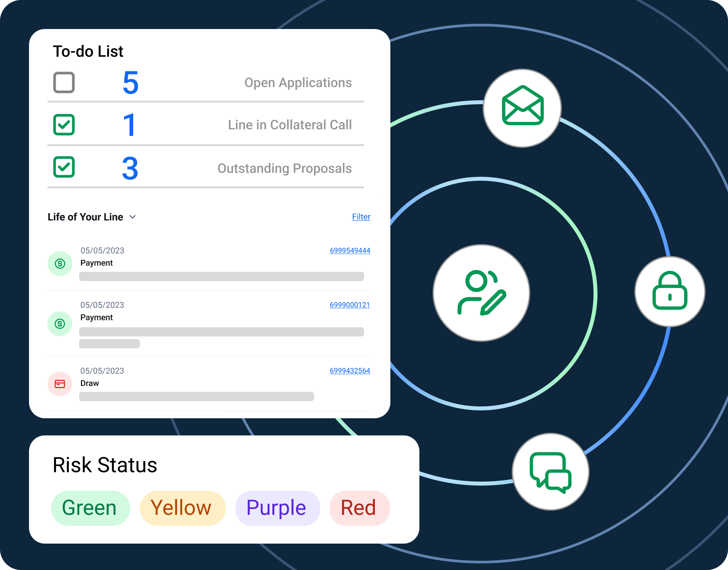Click the open envelope mail icon
The width and height of the screenshot is (728, 570).
(523, 108)
